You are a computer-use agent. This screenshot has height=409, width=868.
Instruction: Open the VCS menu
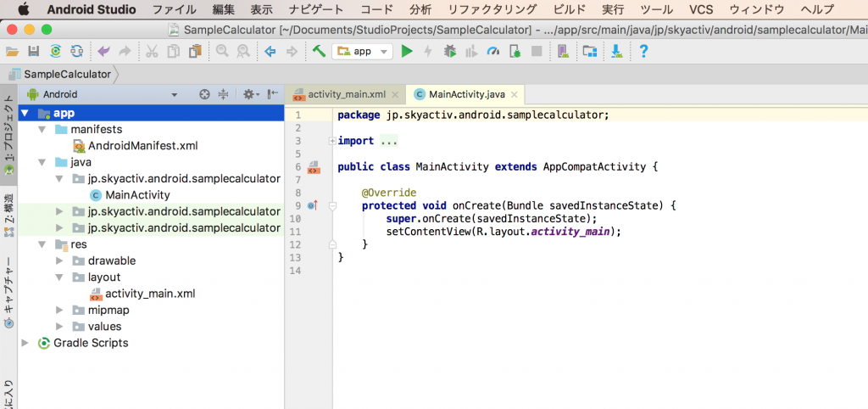click(x=701, y=9)
